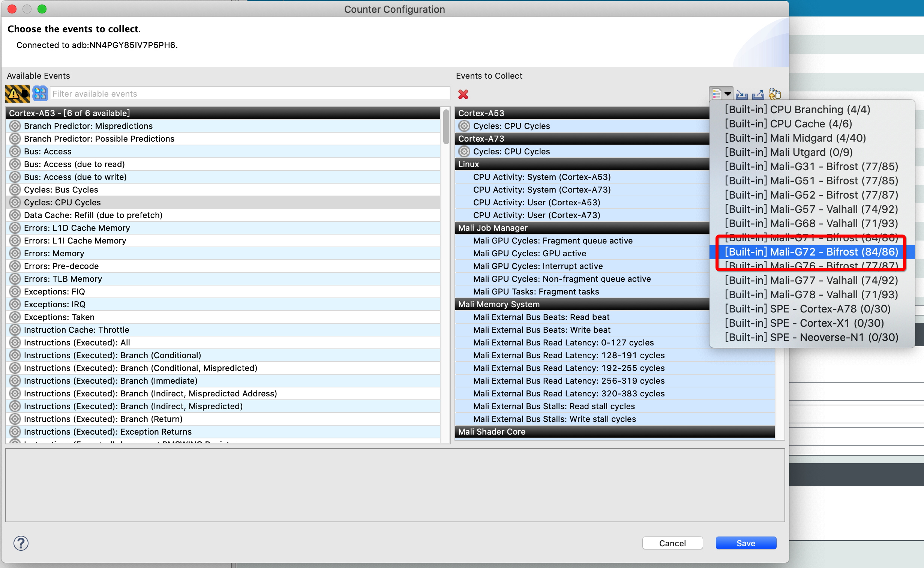This screenshot has width=924, height=568.
Task: Click the Available Events scrollbar thumb
Action: 446,126
